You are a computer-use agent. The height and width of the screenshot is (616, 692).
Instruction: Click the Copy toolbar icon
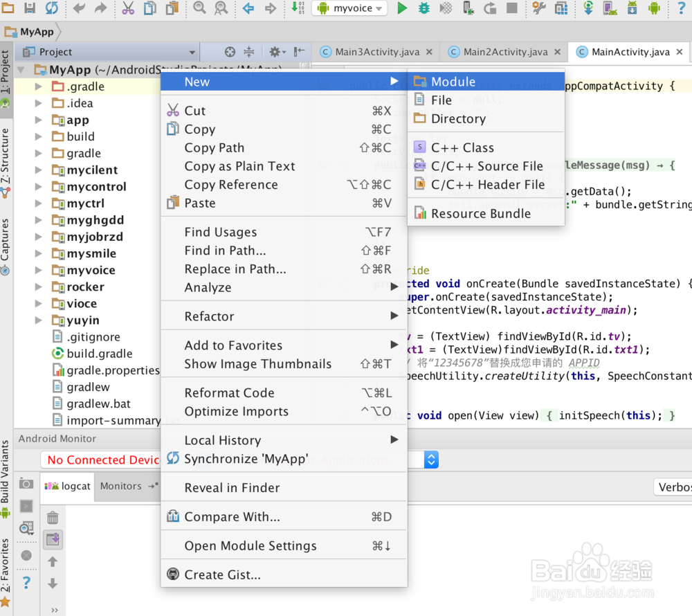(150, 8)
